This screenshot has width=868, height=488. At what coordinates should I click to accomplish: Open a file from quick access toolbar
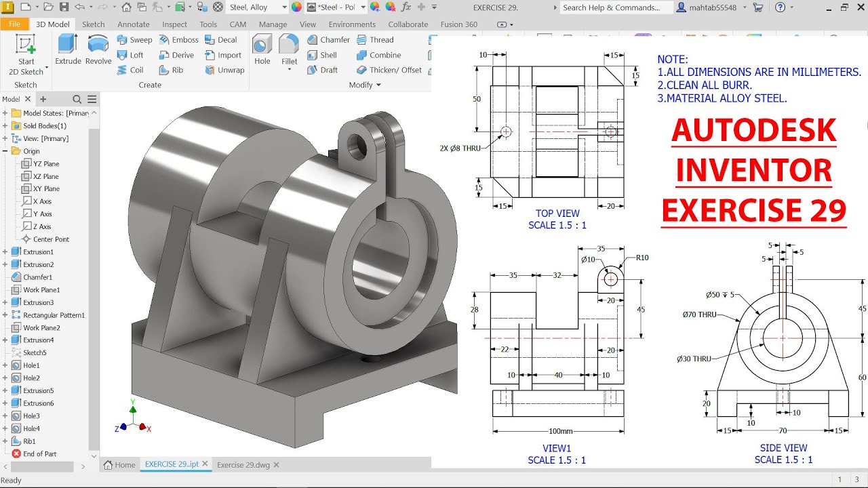47,7
